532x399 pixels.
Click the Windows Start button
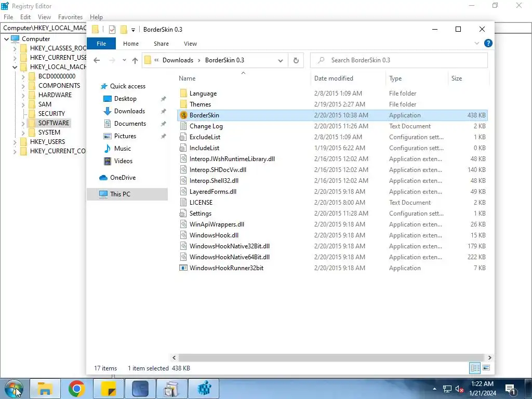coord(14,389)
